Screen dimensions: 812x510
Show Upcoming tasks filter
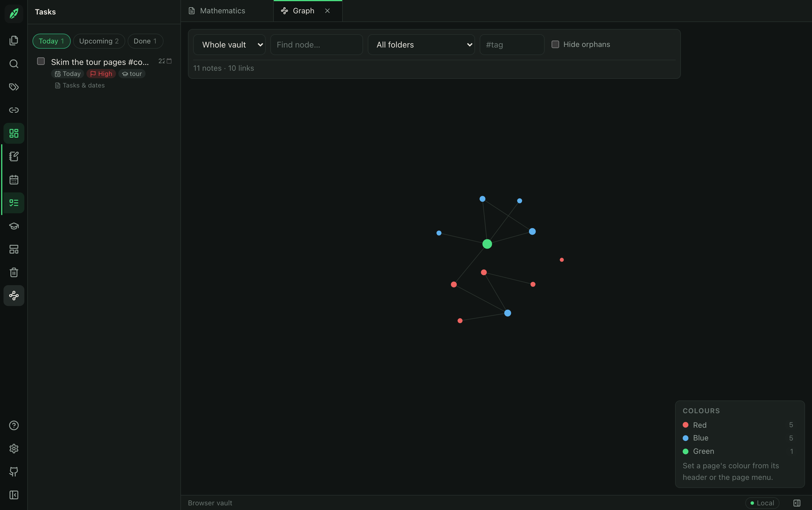(99, 41)
